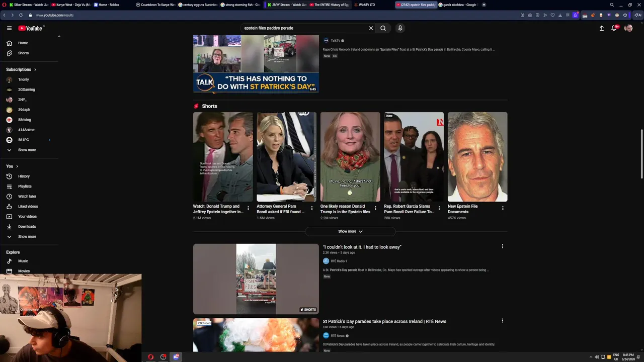Start voice search with the microphone
The image size is (644, 362).
tap(400, 28)
